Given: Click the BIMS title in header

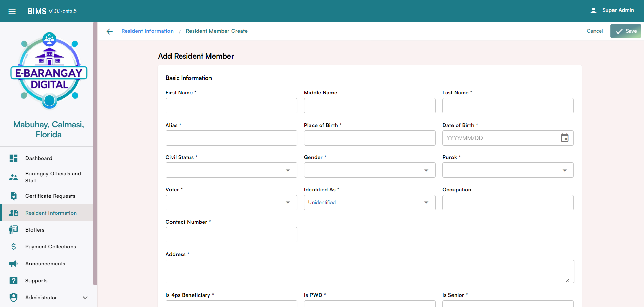Looking at the screenshot, I should click(x=37, y=11).
